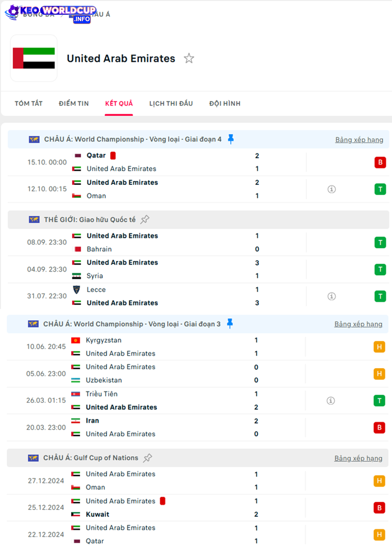392x547 pixels.
Task: Click the H result badge for 27.12.2024 Oman match
Action: click(x=379, y=481)
